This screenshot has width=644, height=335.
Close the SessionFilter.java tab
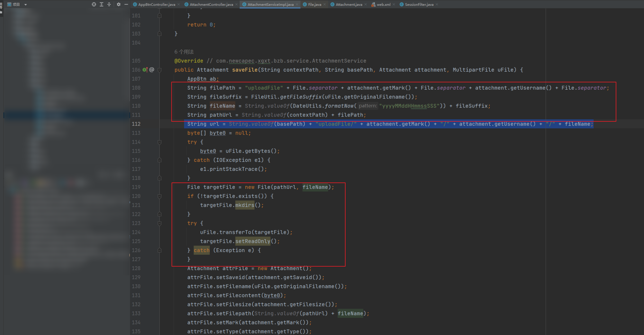pyautogui.click(x=437, y=4)
